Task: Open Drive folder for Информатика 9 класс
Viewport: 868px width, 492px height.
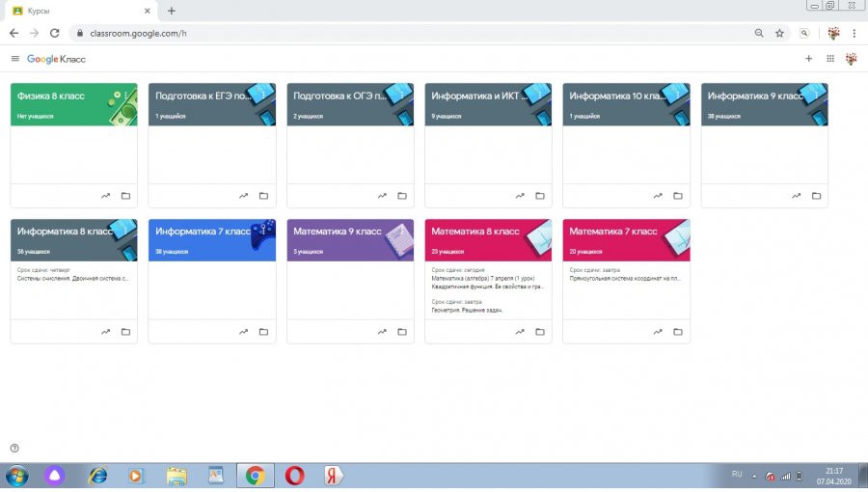Action: pos(816,196)
